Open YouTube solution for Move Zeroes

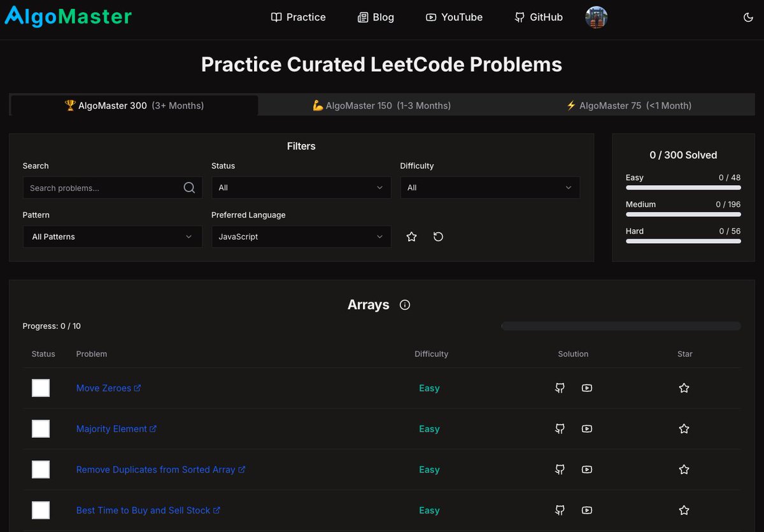coord(587,388)
